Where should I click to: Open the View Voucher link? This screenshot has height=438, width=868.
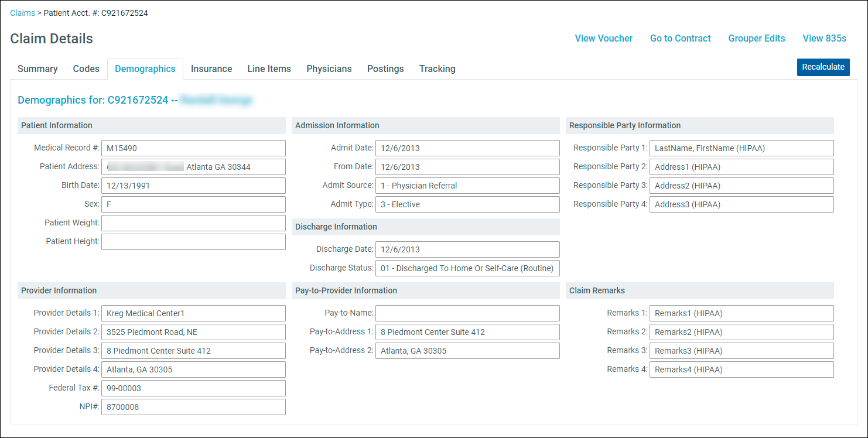604,38
